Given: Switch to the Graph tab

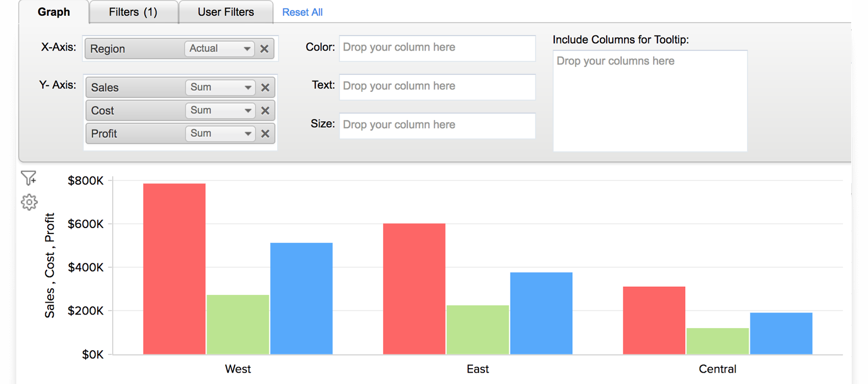Looking at the screenshot, I should [x=54, y=12].
